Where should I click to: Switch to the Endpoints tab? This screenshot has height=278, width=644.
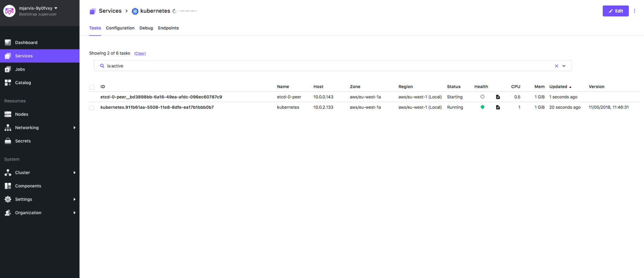coord(168,28)
